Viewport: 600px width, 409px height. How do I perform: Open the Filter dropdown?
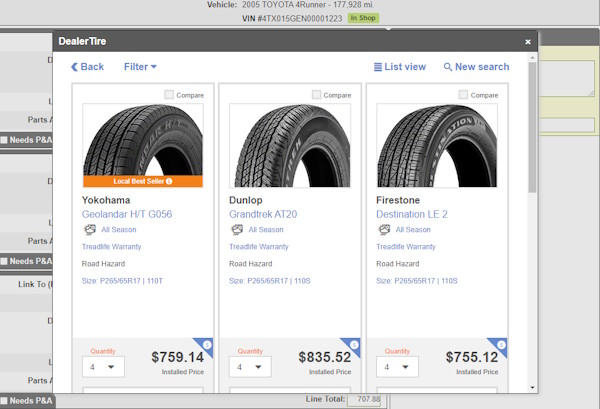140,67
